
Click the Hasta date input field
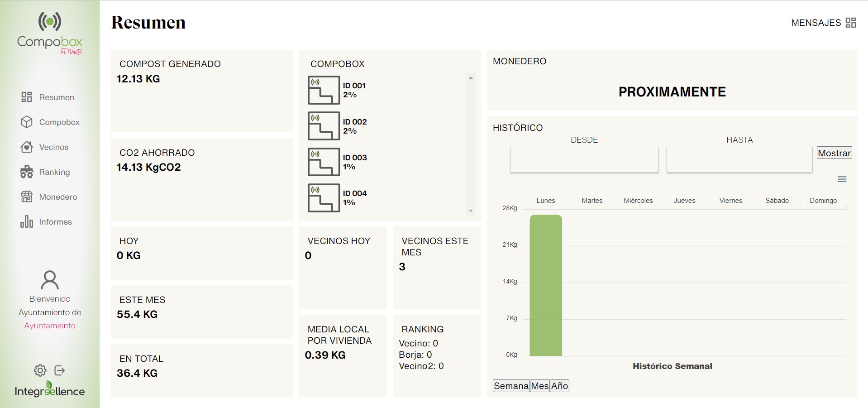tap(739, 159)
